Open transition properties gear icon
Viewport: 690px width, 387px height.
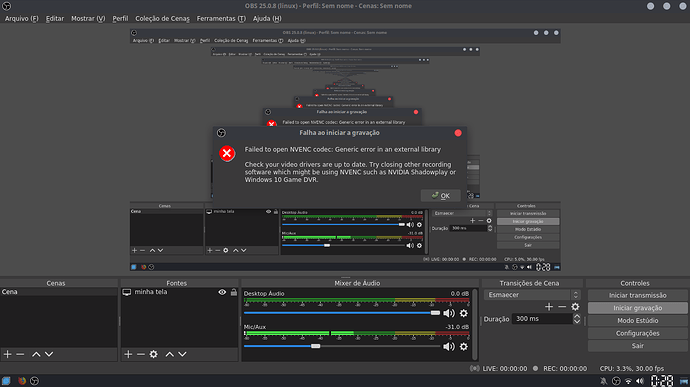point(575,306)
